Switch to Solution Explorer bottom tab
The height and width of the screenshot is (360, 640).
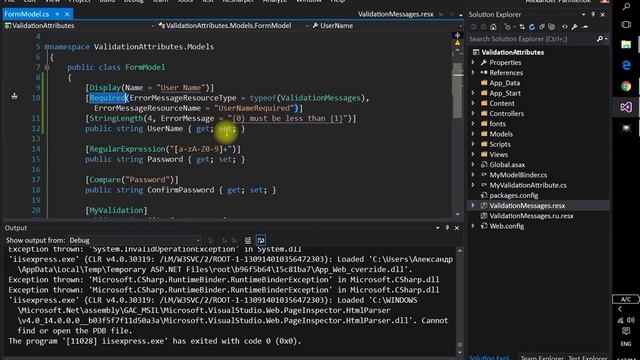(x=489, y=358)
